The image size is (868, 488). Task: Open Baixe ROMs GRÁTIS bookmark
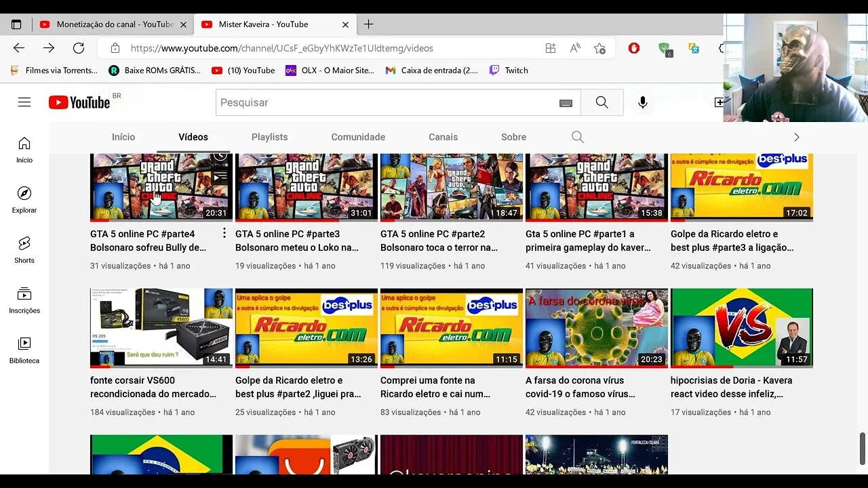(155, 70)
